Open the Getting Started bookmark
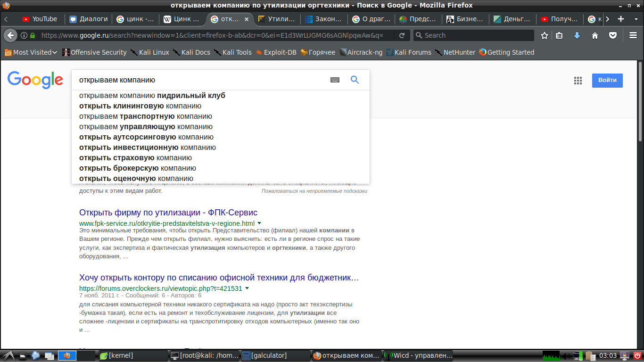The width and height of the screenshot is (644, 362). (506, 52)
